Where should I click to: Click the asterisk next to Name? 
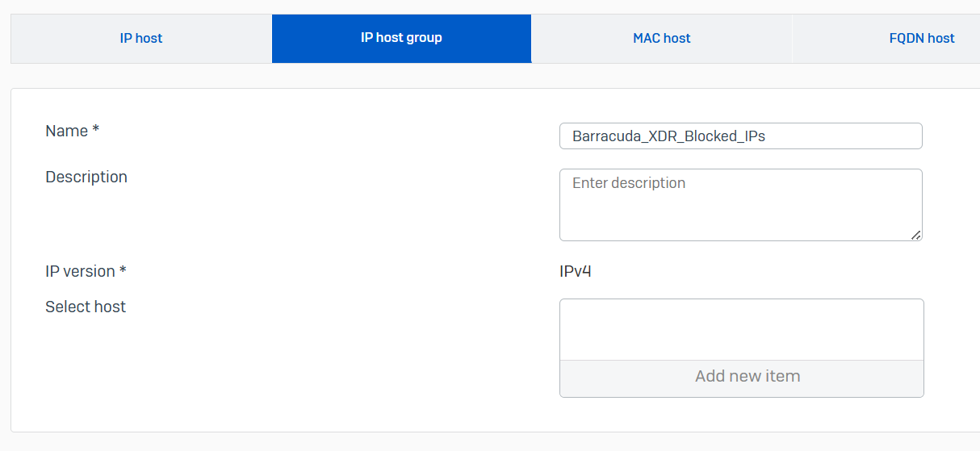95,129
